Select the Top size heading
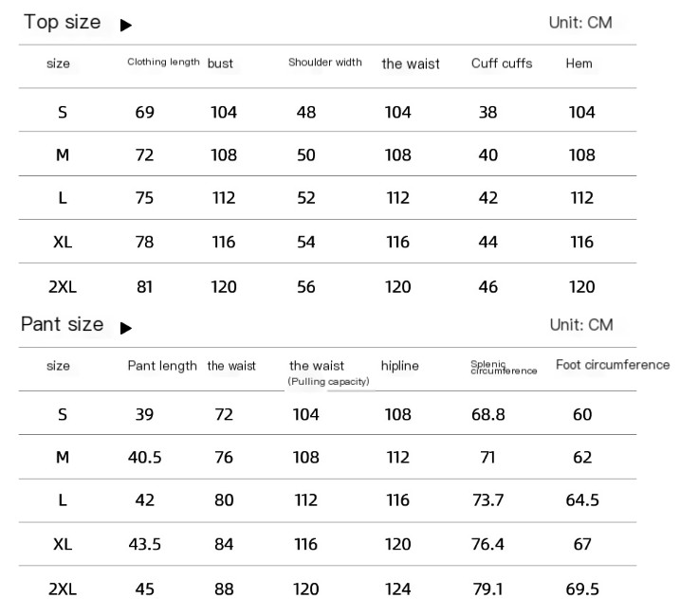Image resolution: width=680 pixels, height=616 pixels. 62,23
